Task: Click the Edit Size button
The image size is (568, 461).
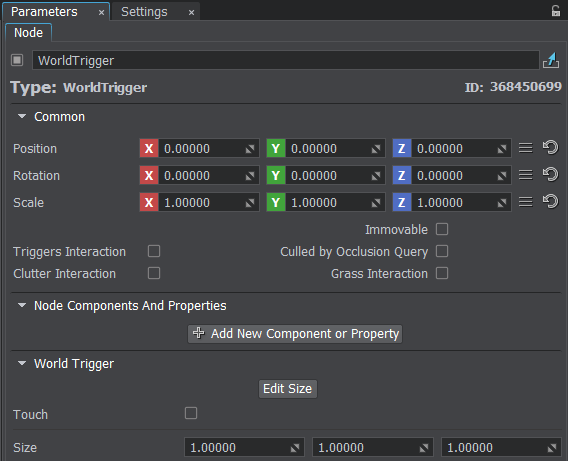Action: click(x=288, y=389)
